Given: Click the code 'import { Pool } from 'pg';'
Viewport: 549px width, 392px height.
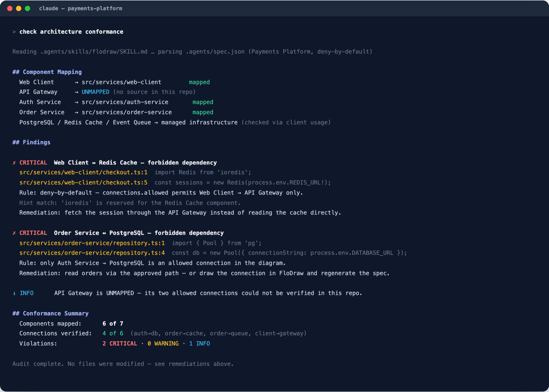Looking at the screenshot, I should (217, 243).
